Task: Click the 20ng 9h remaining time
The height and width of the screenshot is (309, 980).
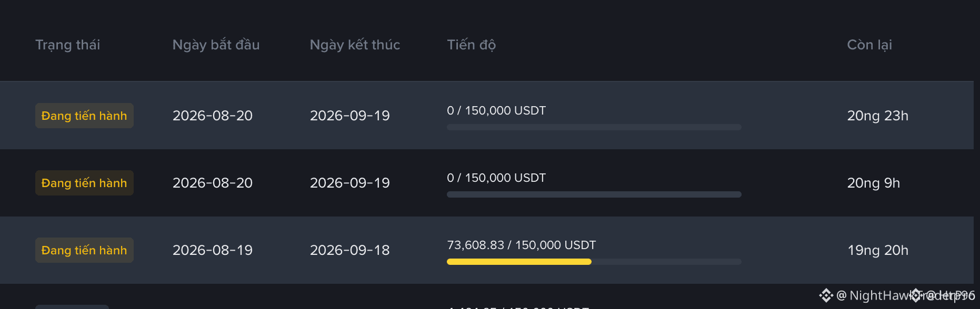Action: coord(873,183)
